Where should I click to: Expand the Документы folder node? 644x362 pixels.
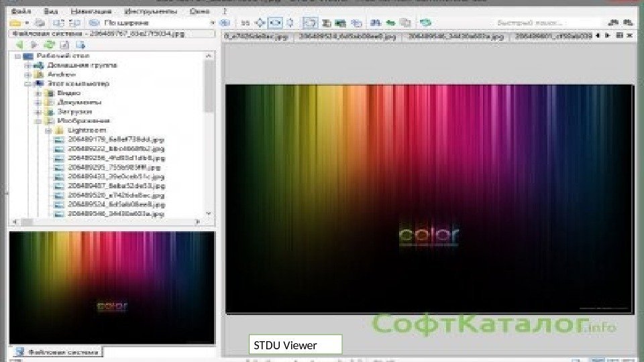click(x=38, y=102)
